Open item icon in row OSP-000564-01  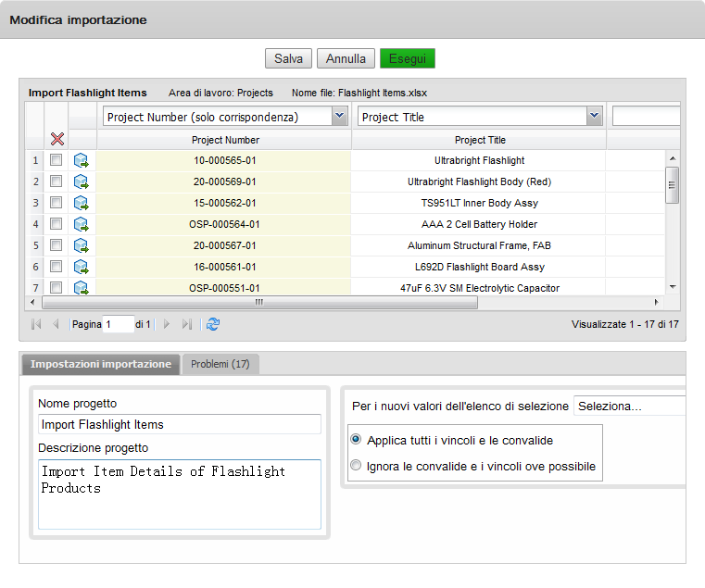[x=81, y=224]
